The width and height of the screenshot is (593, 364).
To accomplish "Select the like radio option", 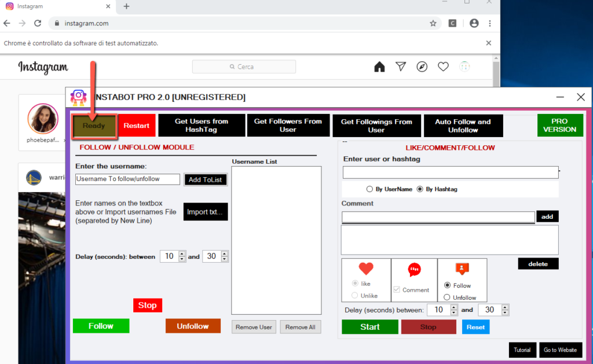I will tap(355, 283).
